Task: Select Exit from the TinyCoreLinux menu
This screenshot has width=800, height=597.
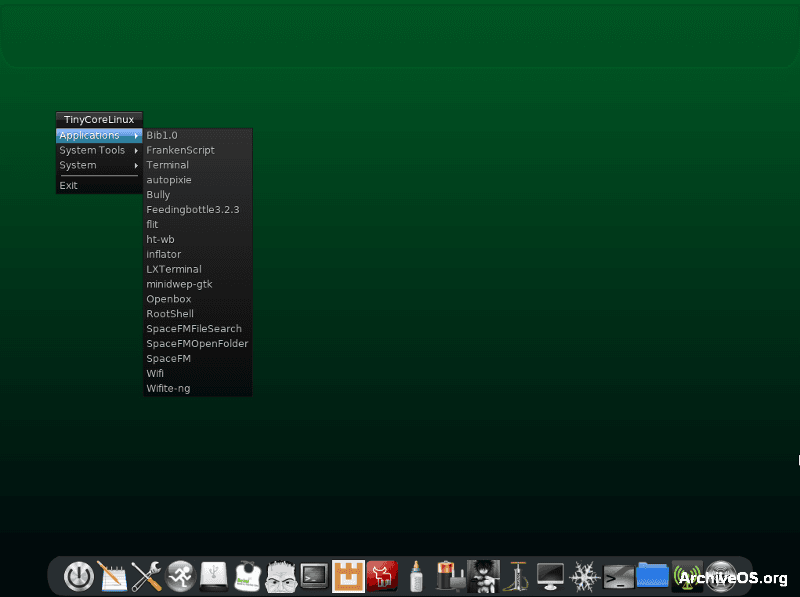Action: pos(99,185)
